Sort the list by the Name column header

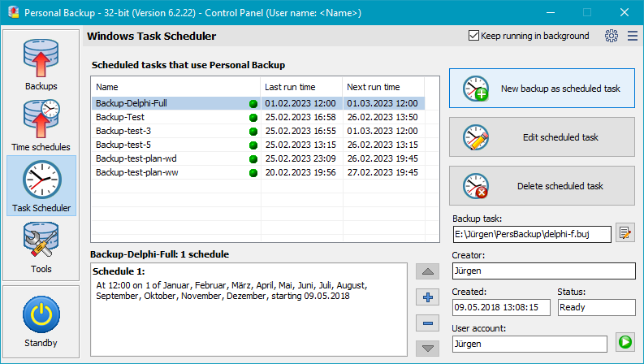pyautogui.click(x=175, y=87)
